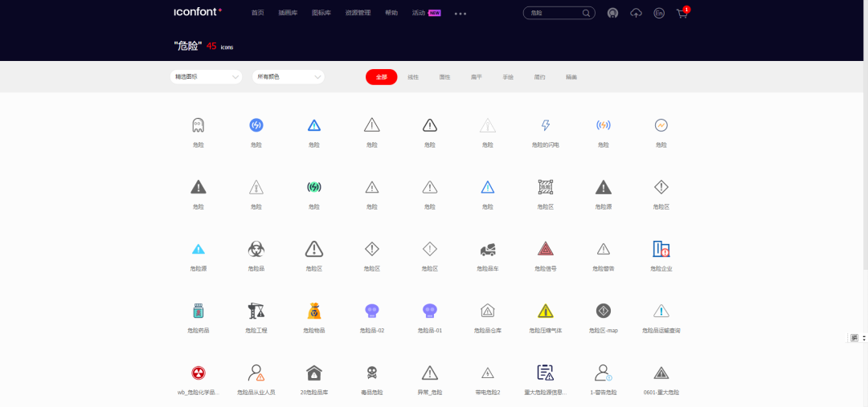Image resolution: width=868 pixels, height=407 pixels.
Task: Select the biohazard 危险品 icon
Action: [x=256, y=249]
